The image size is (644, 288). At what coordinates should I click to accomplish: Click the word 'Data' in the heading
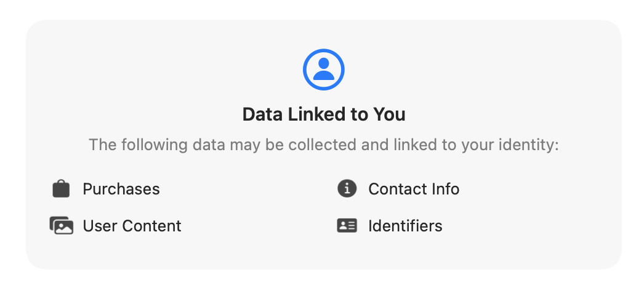coord(262,114)
